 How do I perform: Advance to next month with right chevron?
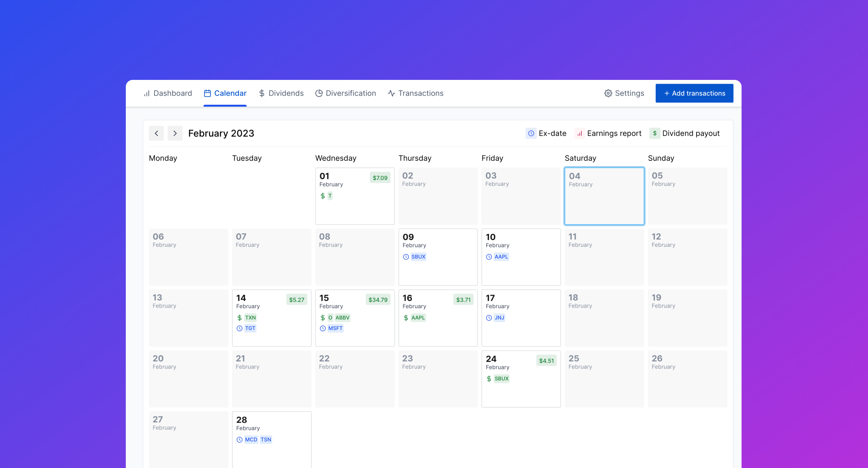(175, 133)
